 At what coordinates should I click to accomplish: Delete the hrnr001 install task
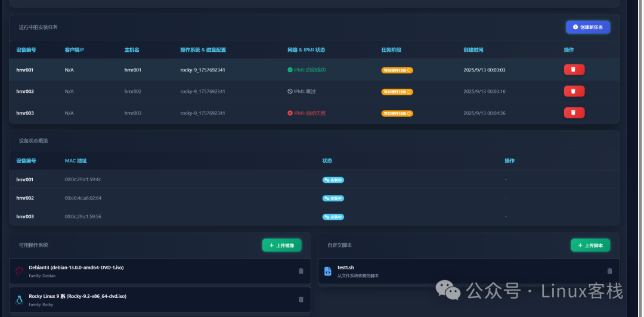(574, 70)
